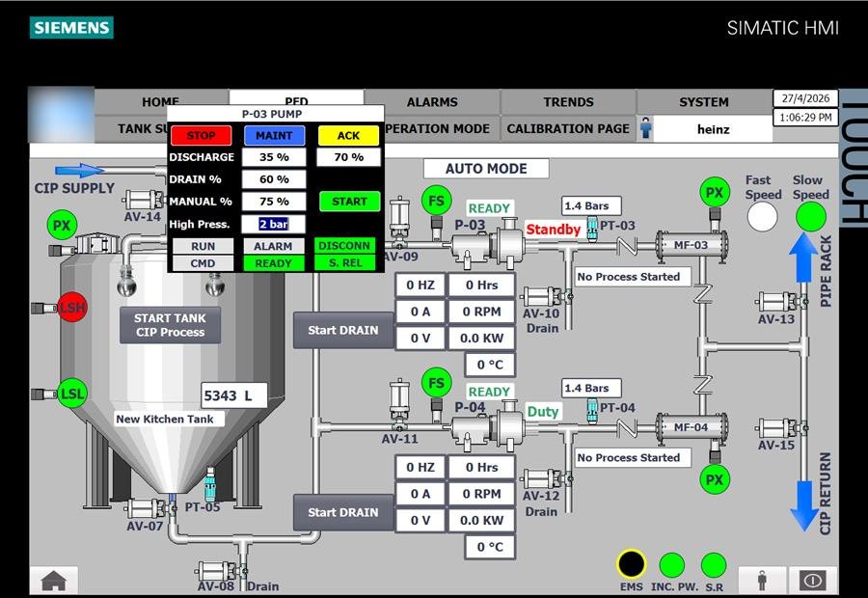Click the PT-05 pressure transmitter icon
This screenshot has height=598, width=868.
(210, 484)
